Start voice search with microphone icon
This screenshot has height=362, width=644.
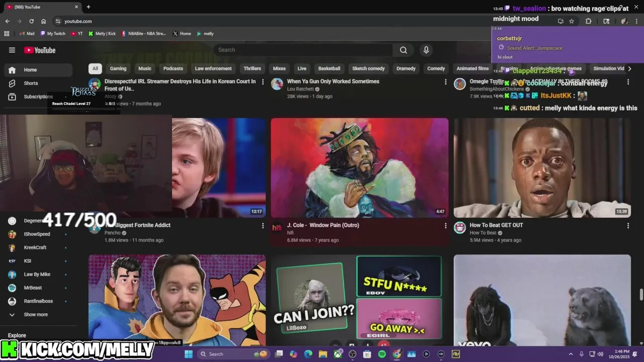(x=426, y=50)
